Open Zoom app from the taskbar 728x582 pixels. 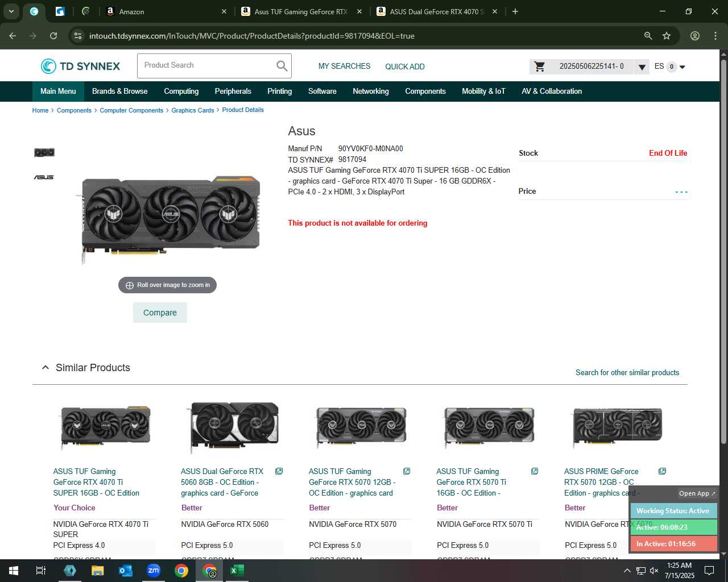click(x=154, y=571)
